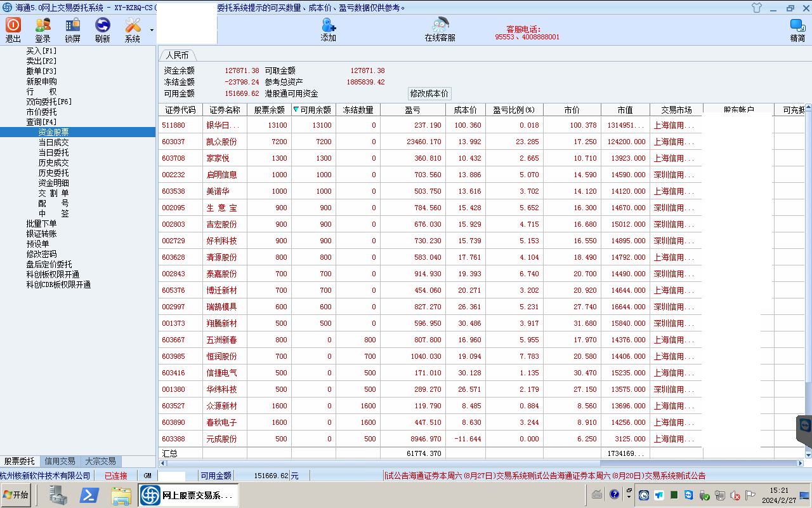Expand the 系统 toolbar dropdown arrow
Image resolution: width=812 pixels, height=508 pixels.
152,30
